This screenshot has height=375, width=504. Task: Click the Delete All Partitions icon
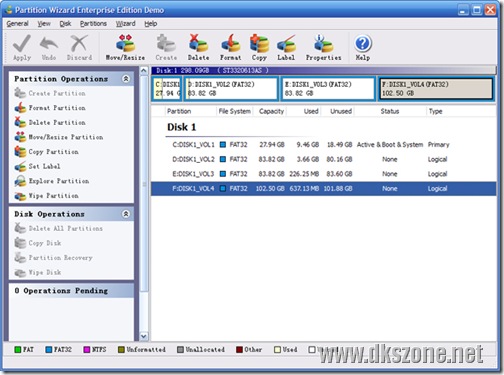(x=20, y=228)
